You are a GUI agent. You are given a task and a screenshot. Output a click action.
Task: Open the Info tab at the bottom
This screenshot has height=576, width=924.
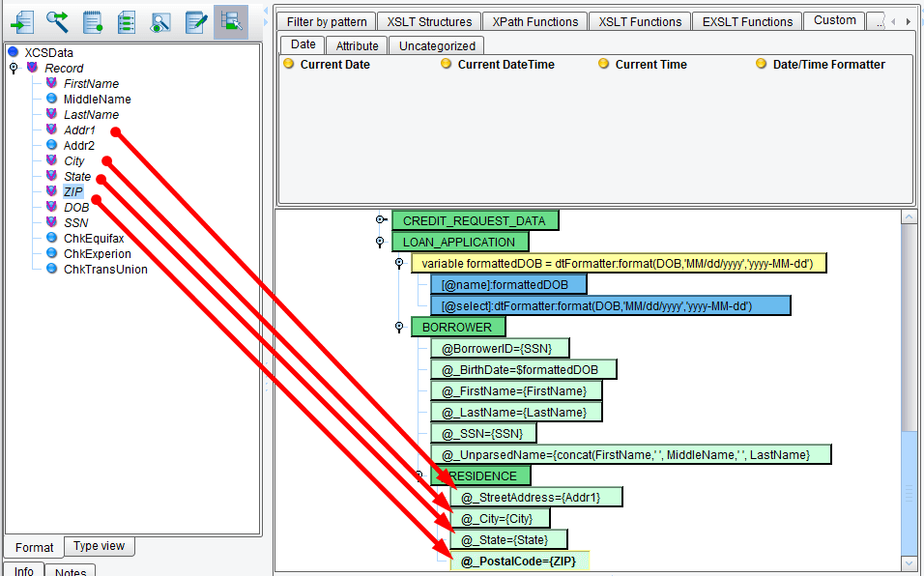coord(23,571)
